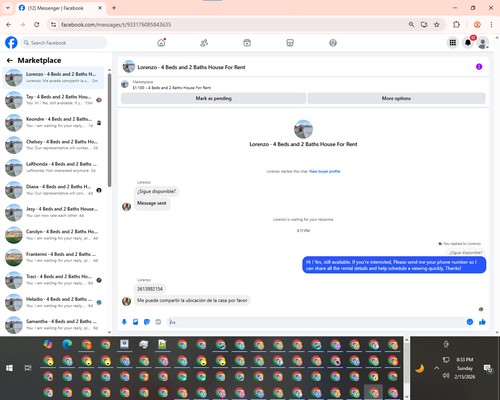Attach a file with the photo icon
500x400 pixels.
point(136,322)
